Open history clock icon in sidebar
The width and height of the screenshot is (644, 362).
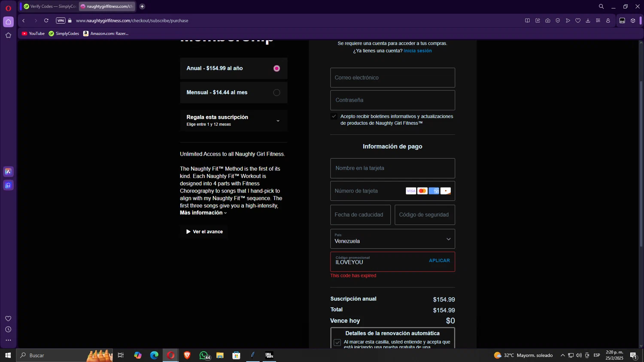(x=8, y=329)
